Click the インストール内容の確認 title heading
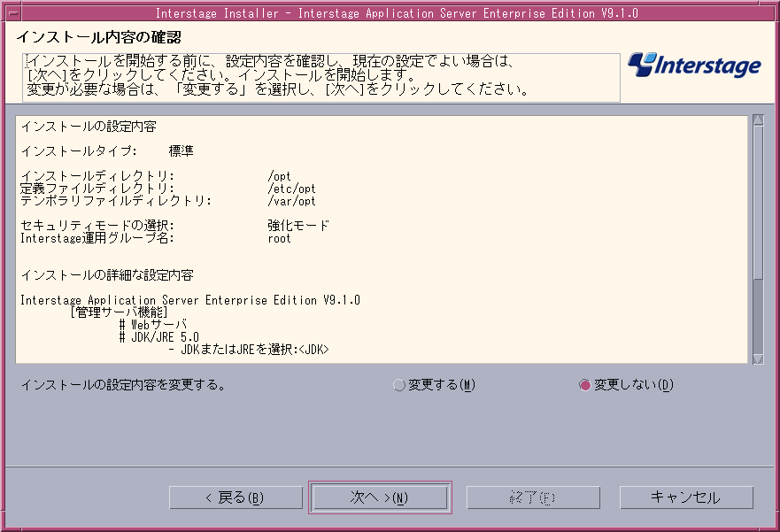780x532 pixels. [x=98, y=37]
